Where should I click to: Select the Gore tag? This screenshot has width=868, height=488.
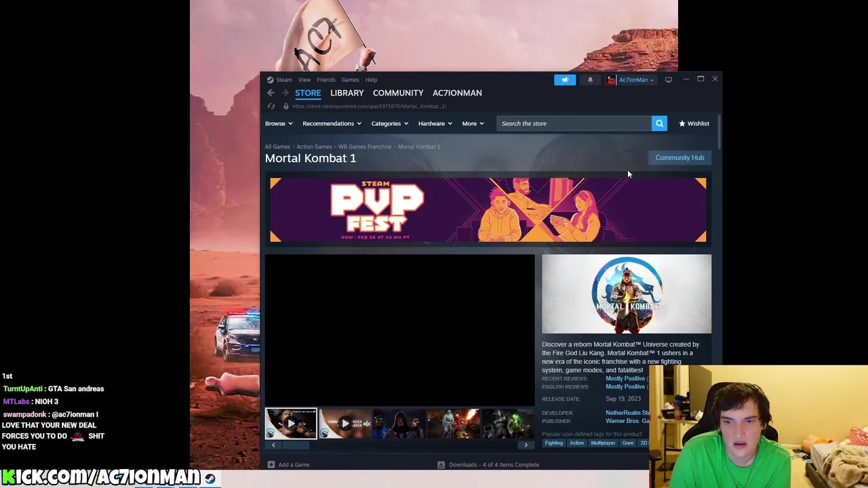pos(628,443)
